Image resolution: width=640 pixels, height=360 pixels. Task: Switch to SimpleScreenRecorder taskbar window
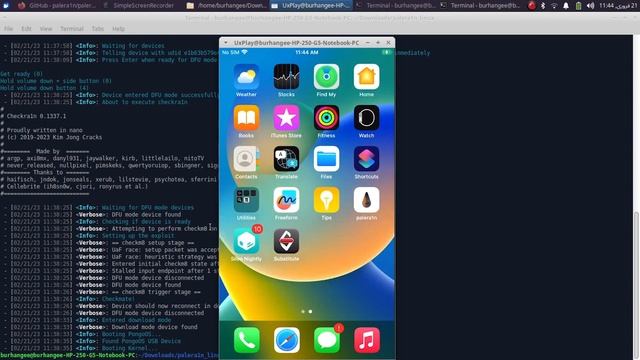pos(140,5)
